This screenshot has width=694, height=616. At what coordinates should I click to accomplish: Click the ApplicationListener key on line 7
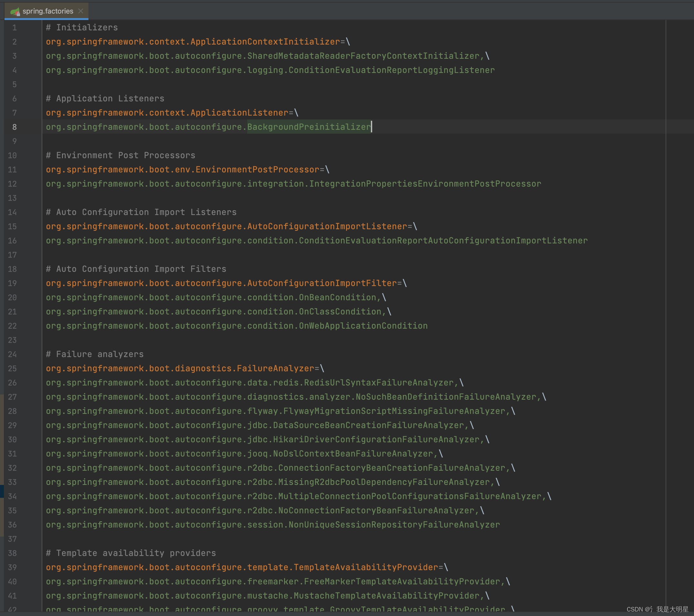tap(239, 113)
